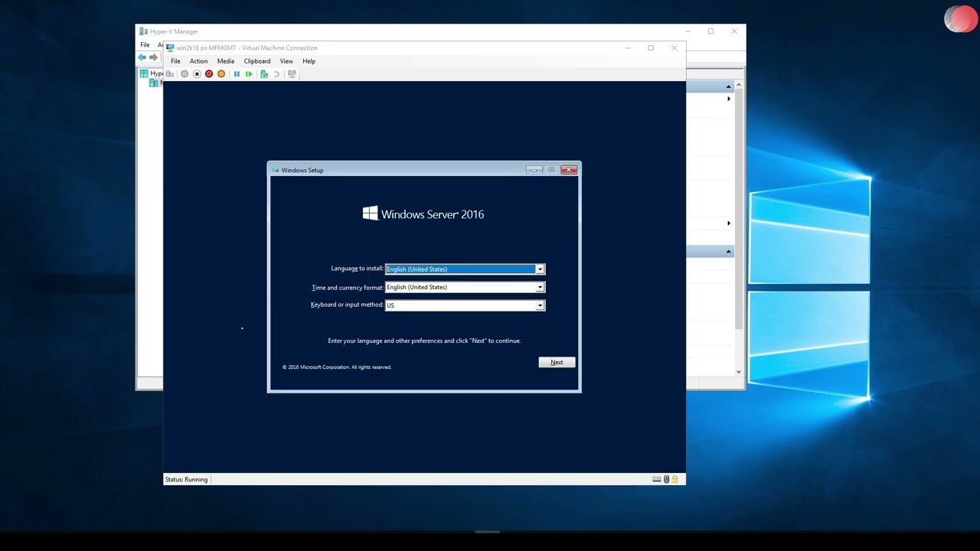Screen dimensions: 980x551
Task: Open the Help menu
Action: [309, 61]
